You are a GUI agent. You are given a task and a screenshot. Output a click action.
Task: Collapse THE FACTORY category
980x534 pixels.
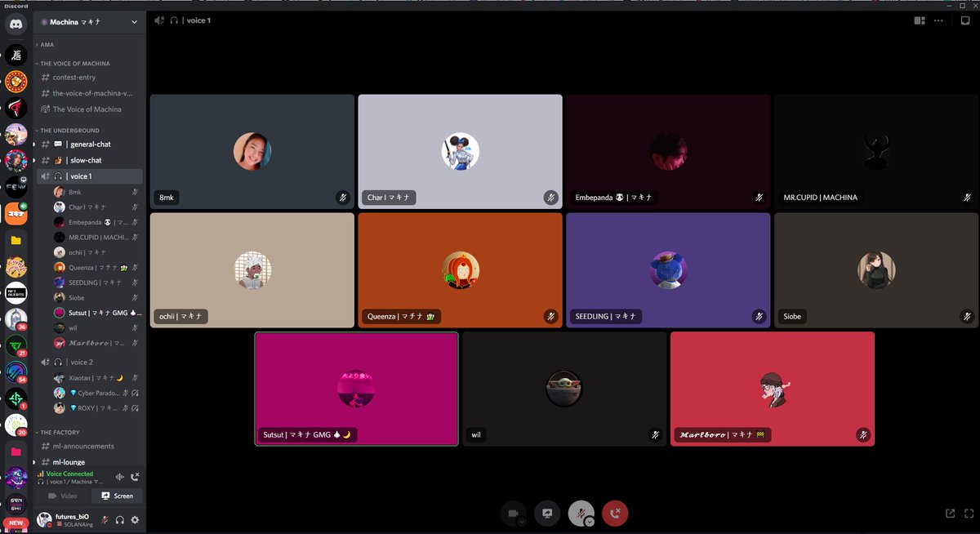tap(60, 432)
